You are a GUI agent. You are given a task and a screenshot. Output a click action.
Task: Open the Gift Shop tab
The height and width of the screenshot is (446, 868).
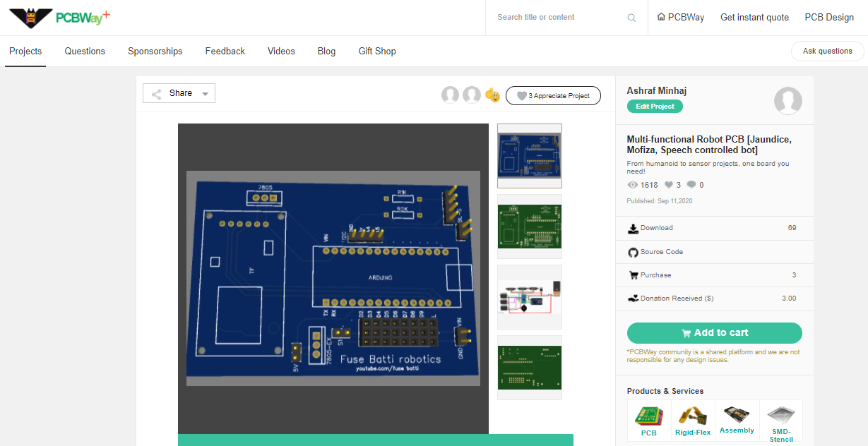(x=376, y=51)
